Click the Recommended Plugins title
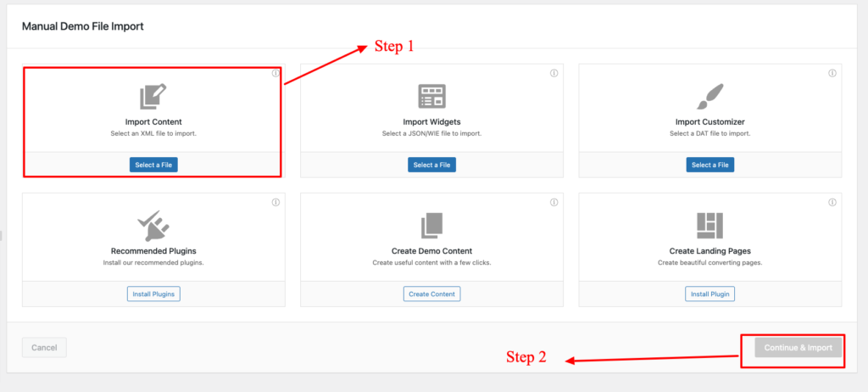 (x=153, y=251)
